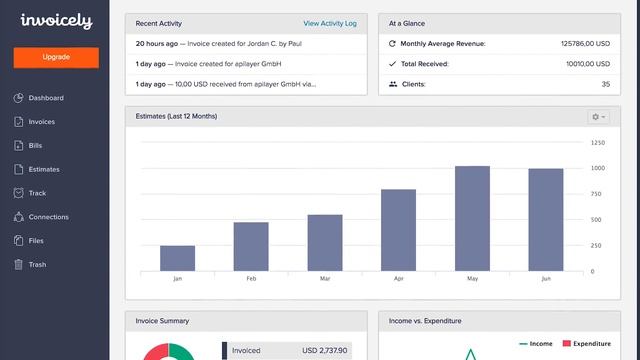The image size is (640, 360).
Task: Click the 10010,00 USD total received value
Action: (588, 64)
